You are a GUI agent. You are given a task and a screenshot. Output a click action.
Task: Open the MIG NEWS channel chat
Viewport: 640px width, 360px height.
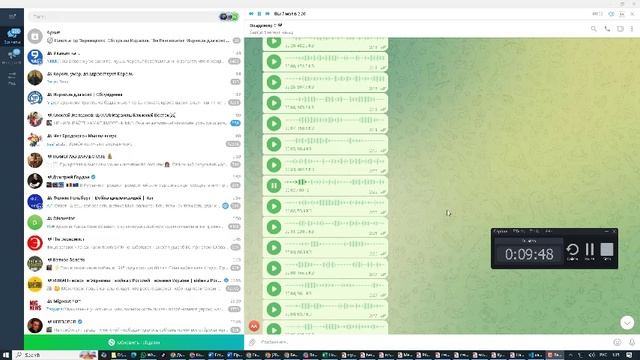(134, 305)
